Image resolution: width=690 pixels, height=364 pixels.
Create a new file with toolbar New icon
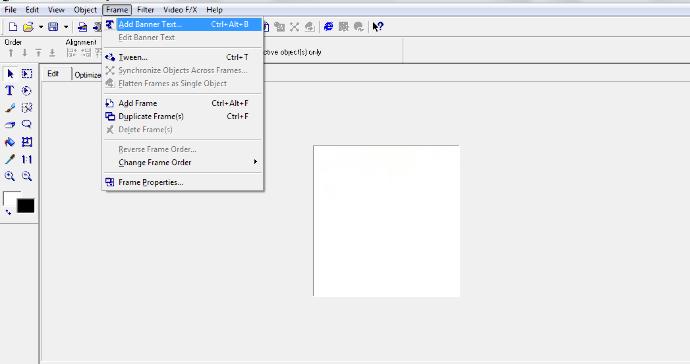(13, 27)
